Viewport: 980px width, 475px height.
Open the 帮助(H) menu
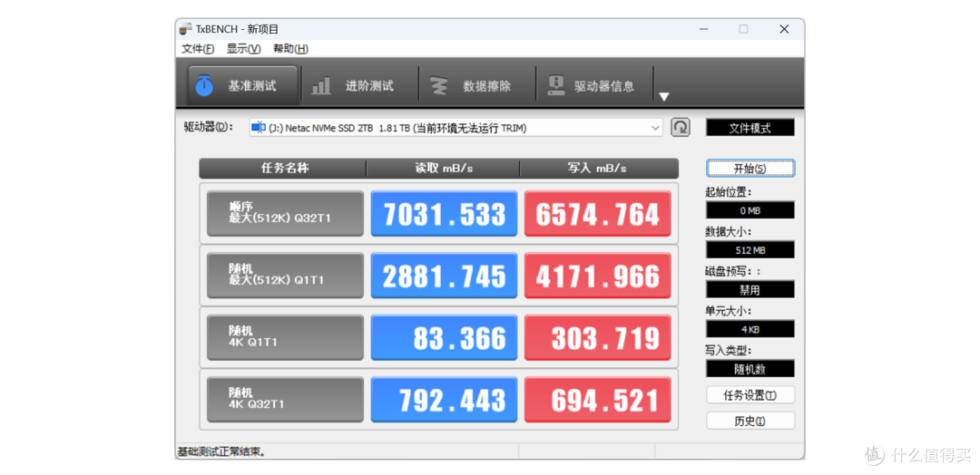(x=290, y=49)
